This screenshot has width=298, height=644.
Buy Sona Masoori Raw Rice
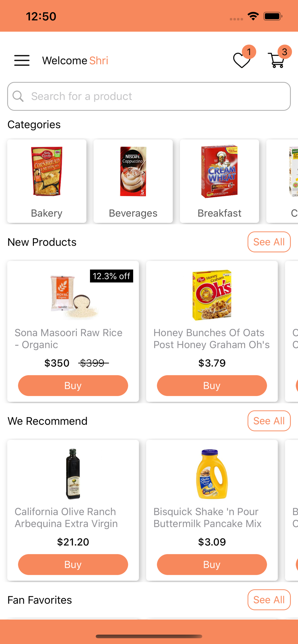click(x=73, y=385)
